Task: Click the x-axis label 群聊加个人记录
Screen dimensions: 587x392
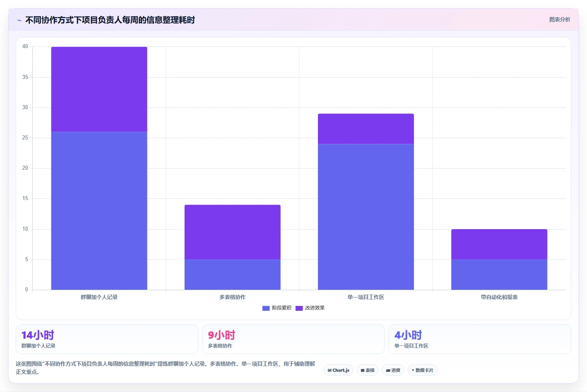Action: point(99,297)
